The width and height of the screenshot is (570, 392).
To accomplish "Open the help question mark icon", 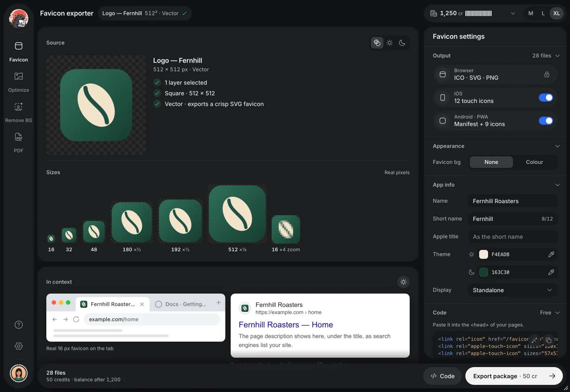I will tap(19, 325).
